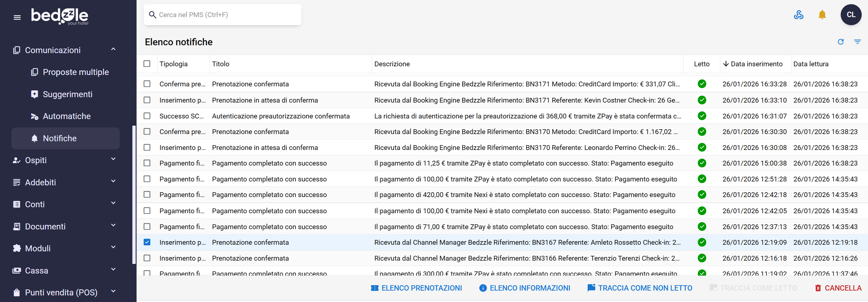Open Automatiche in sidebar
The width and height of the screenshot is (868, 302).
tap(67, 116)
